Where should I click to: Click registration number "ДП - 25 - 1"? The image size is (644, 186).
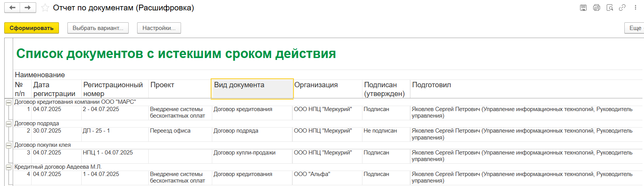click(x=96, y=131)
